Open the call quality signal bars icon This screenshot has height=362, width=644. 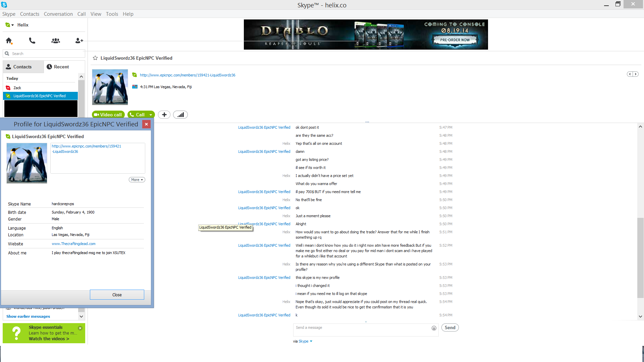click(180, 115)
